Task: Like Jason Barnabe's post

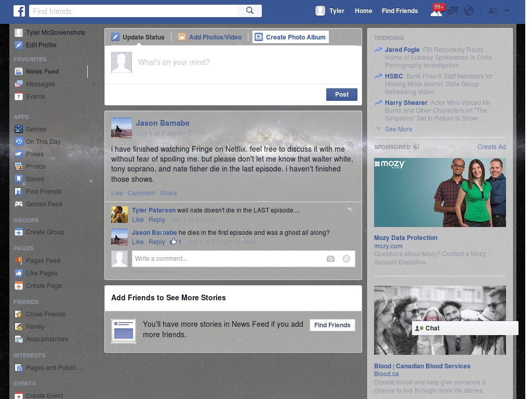Action: coord(117,193)
